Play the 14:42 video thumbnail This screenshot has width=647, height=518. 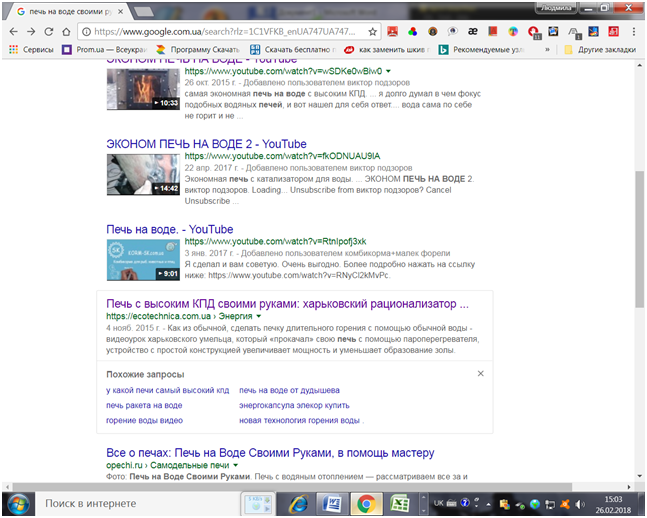click(143, 174)
